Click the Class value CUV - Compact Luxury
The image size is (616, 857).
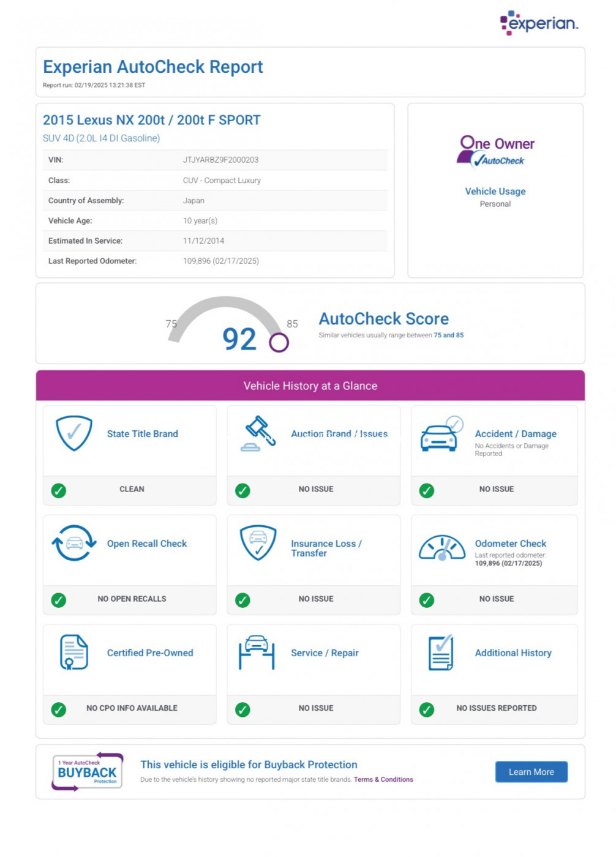coord(222,181)
